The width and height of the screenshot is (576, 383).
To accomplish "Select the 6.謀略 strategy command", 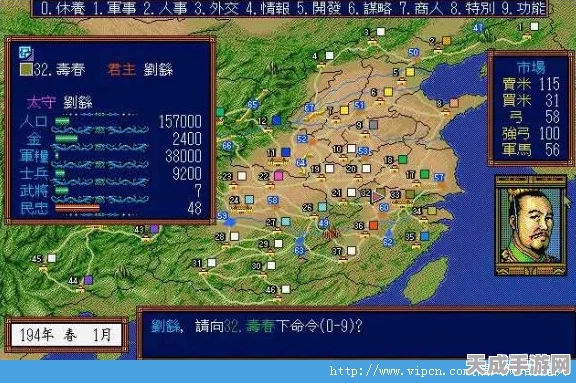I will pos(370,8).
